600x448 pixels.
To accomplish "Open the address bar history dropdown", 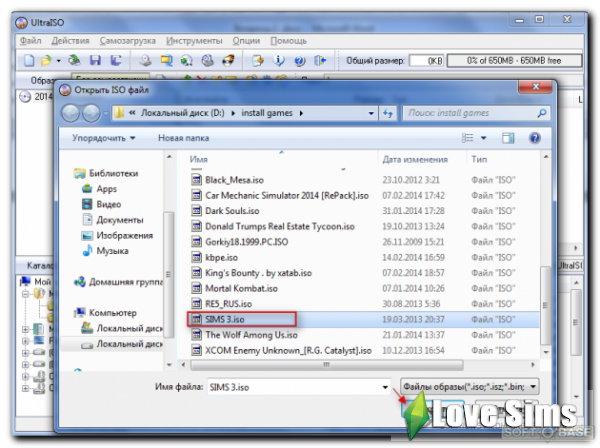I will (371, 113).
